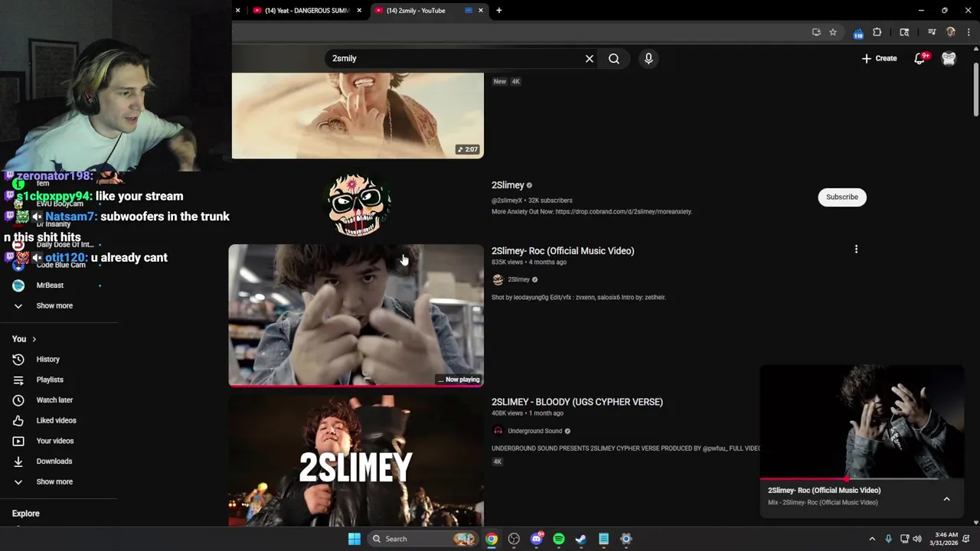The height and width of the screenshot is (551, 980).
Task: Open History in the sidebar
Action: coord(47,360)
